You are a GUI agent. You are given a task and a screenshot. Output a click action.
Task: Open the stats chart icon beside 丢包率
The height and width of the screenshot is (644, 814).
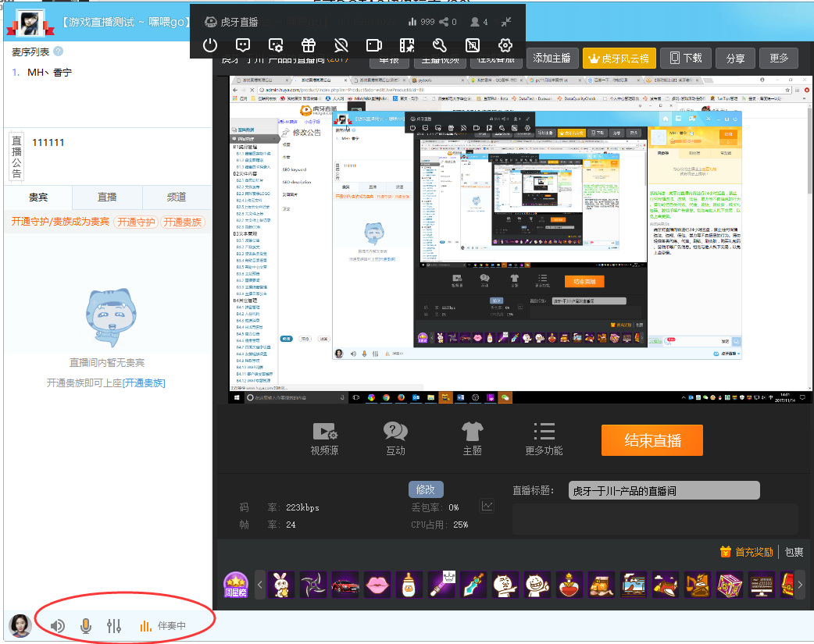[487, 506]
